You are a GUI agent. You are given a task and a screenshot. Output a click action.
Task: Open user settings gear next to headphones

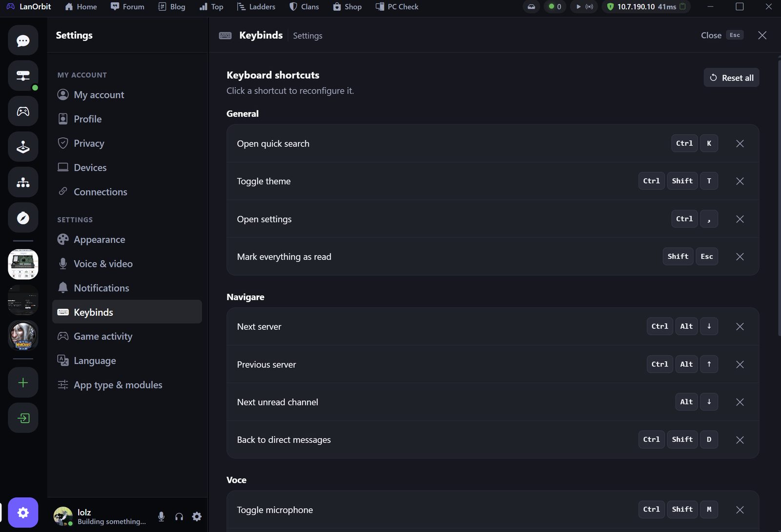197,516
